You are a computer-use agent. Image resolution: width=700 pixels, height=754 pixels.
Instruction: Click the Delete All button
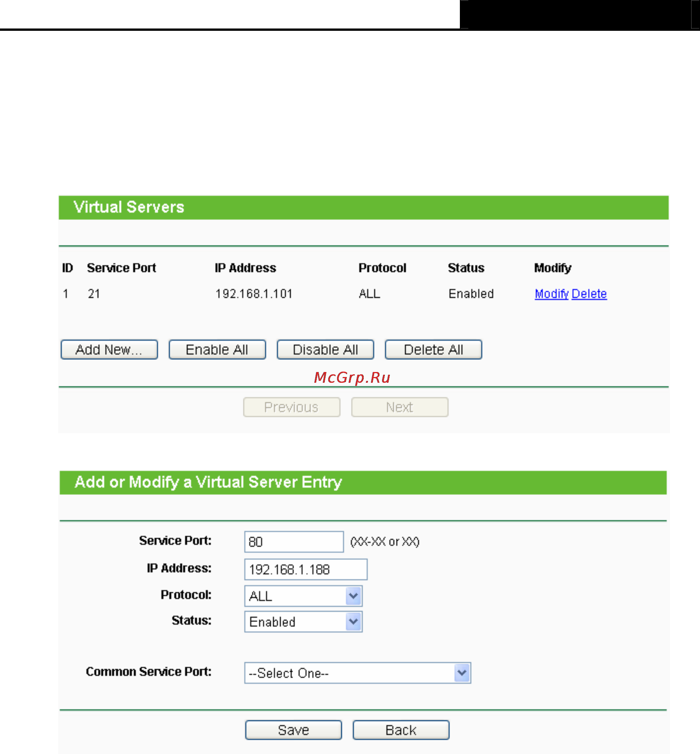click(434, 350)
